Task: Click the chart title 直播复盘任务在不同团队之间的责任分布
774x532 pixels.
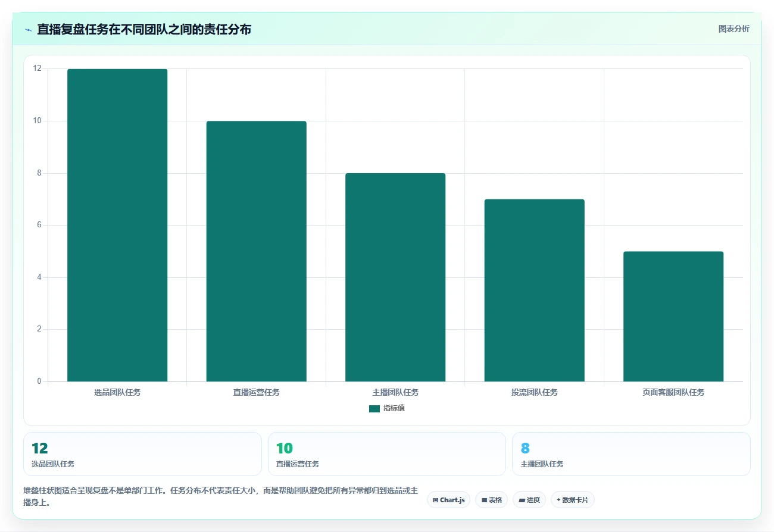Action: 144,29
